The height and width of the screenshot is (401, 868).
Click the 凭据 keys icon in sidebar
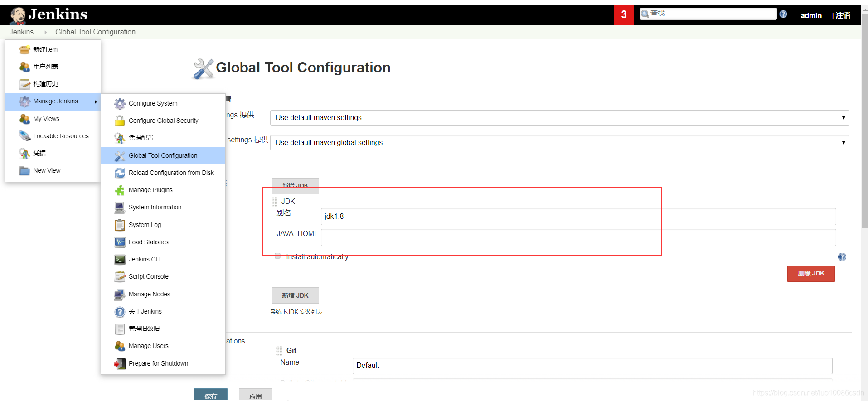24,153
